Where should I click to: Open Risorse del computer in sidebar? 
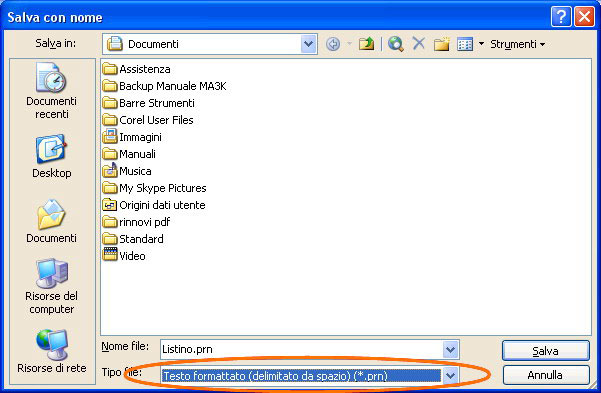click(51, 286)
